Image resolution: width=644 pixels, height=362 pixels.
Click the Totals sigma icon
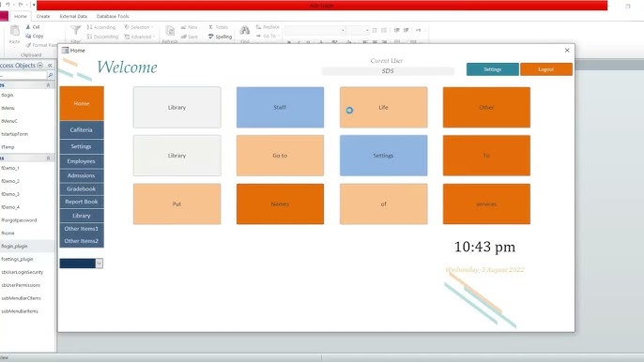[210, 27]
